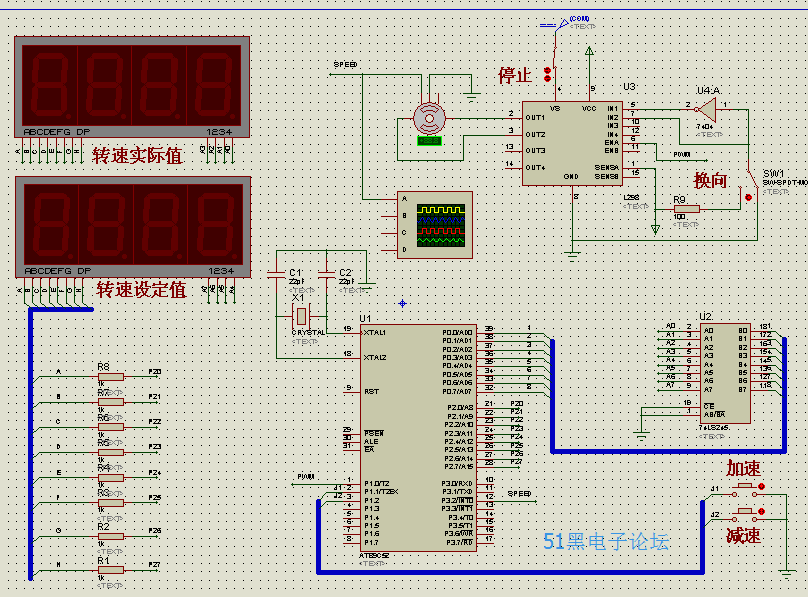The height and width of the screenshot is (597, 808).
Task: Select resistor R3 connected to P25
Action: pyautogui.click(x=111, y=503)
